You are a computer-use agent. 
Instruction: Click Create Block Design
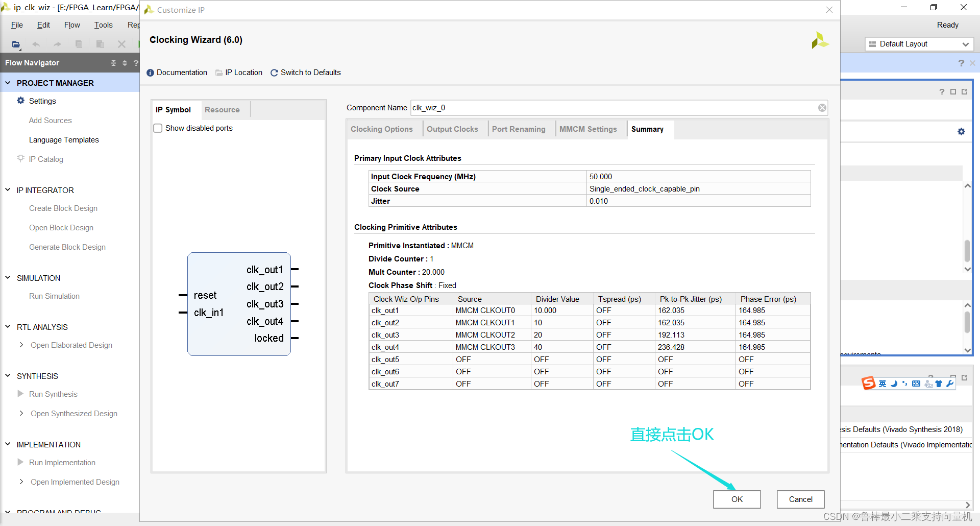click(x=63, y=208)
